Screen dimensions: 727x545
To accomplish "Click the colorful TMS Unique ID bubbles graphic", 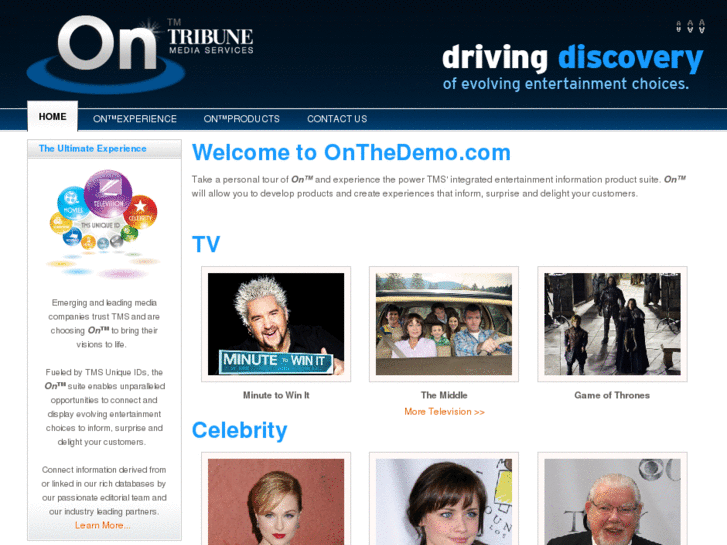I will coord(104,224).
